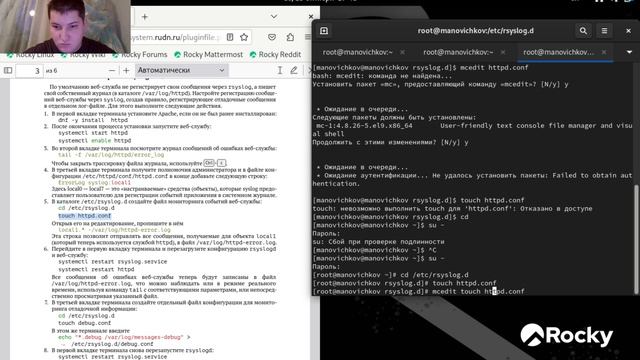640x360 pixels.
Task: Click the browser address bar URL
Action: click(x=175, y=37)
